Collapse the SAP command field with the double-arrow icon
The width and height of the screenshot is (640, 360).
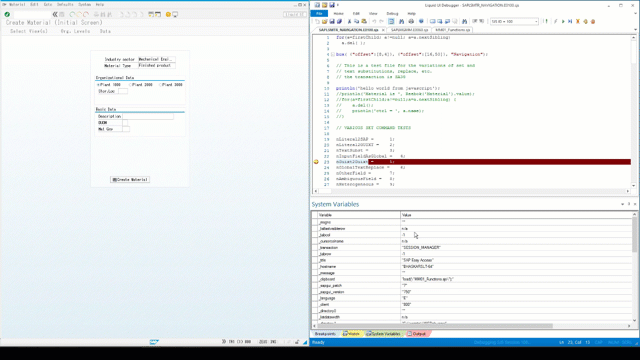pos(55,14)
